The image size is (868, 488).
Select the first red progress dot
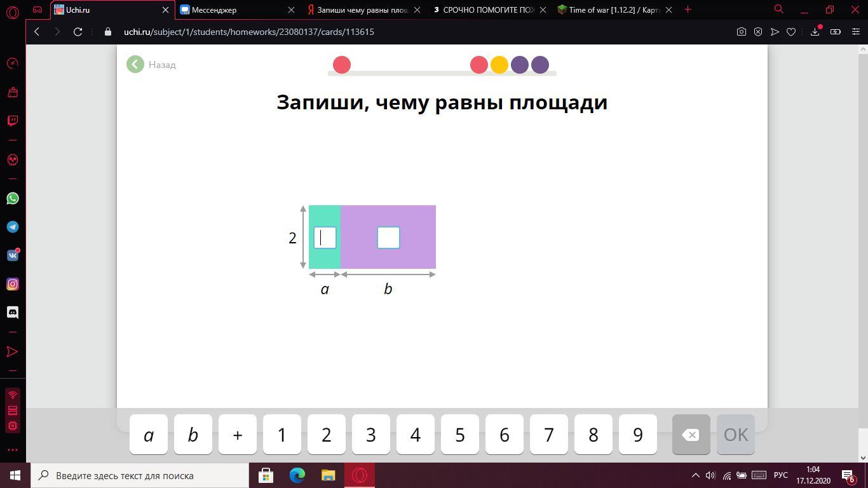pos(342,65)
